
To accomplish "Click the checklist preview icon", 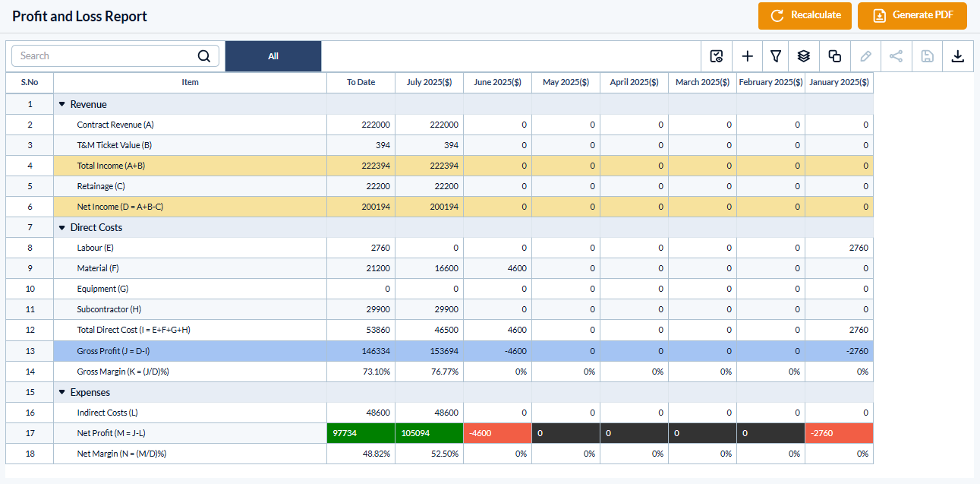I will 716,56.
